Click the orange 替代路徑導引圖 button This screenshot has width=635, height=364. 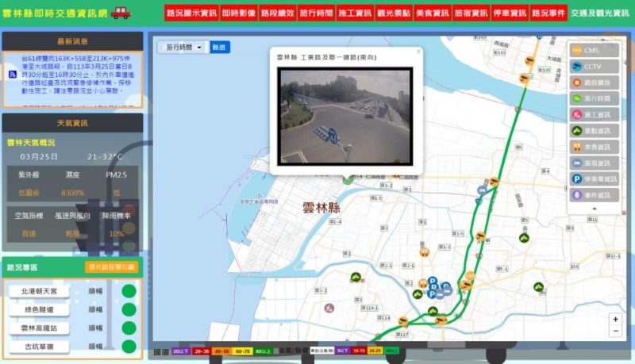pos(112,267)
